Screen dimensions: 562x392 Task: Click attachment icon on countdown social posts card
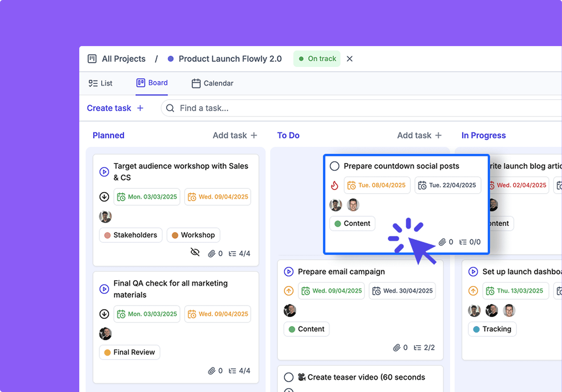pyautogui.click(x=442, y=242)
